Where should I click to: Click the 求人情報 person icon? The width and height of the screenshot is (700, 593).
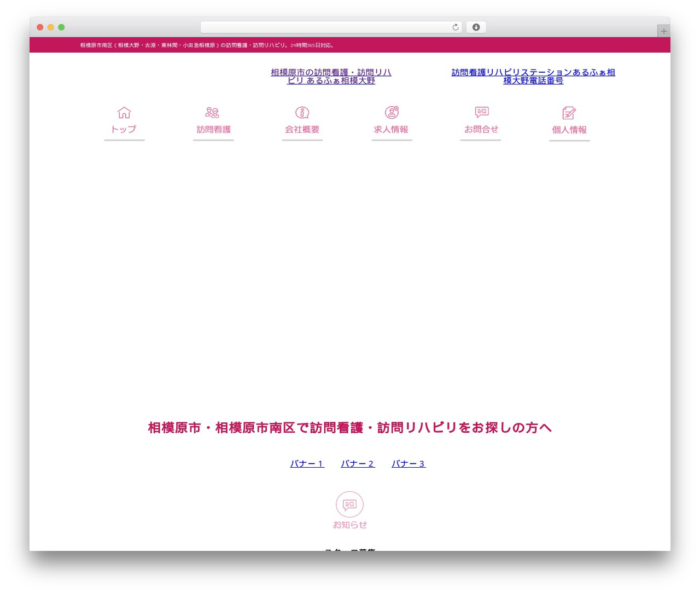pos(392,112)
